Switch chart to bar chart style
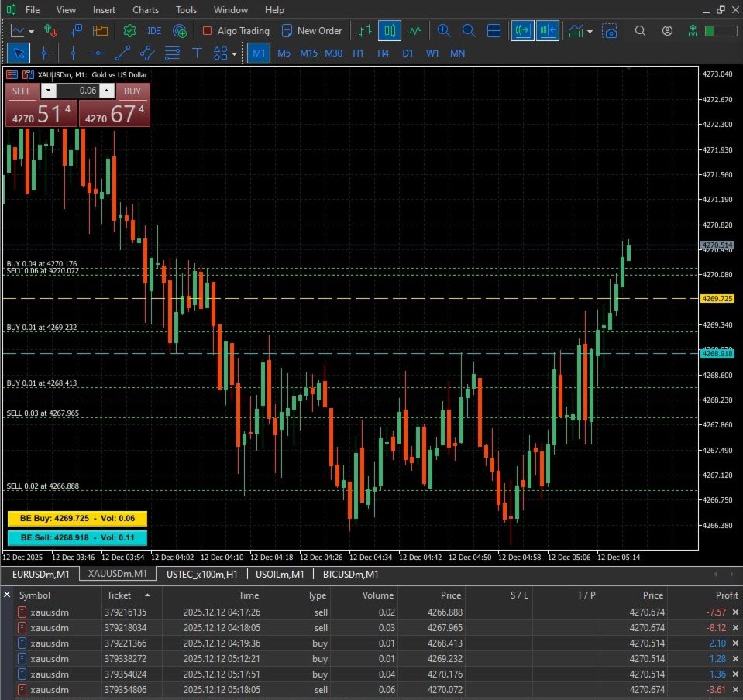Image resolution: width=743 pixels, height=700 pixels. click(x=365, y=31)
